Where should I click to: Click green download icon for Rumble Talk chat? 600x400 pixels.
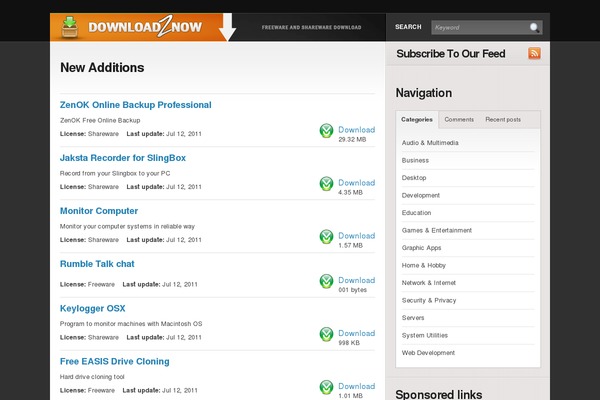click(x=326, y=281)
